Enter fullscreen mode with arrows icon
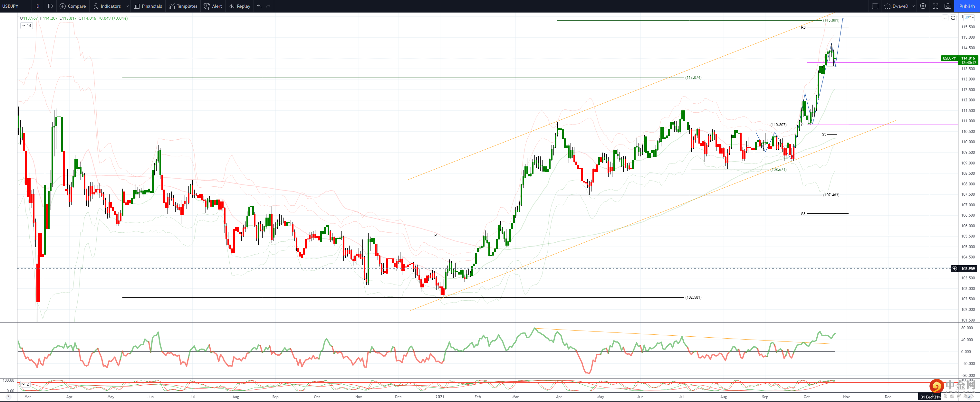This screenshot has width=980, height=402. (935, 6)
